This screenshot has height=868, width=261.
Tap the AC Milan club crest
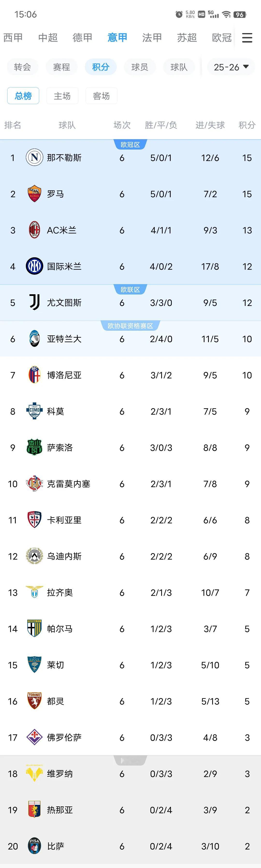coord(34,230)
